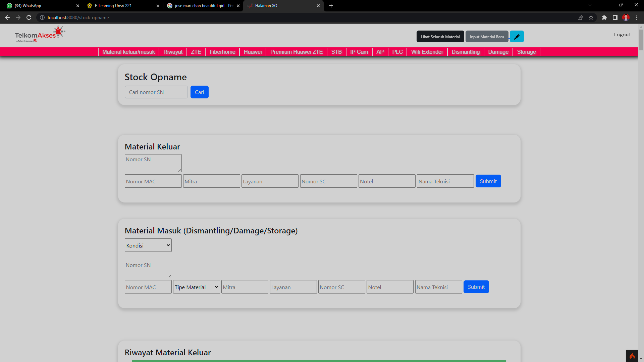This screenshot has height=362, width=644.
Task: Click the TelkomAkses logo
Action: click(40, 34)
